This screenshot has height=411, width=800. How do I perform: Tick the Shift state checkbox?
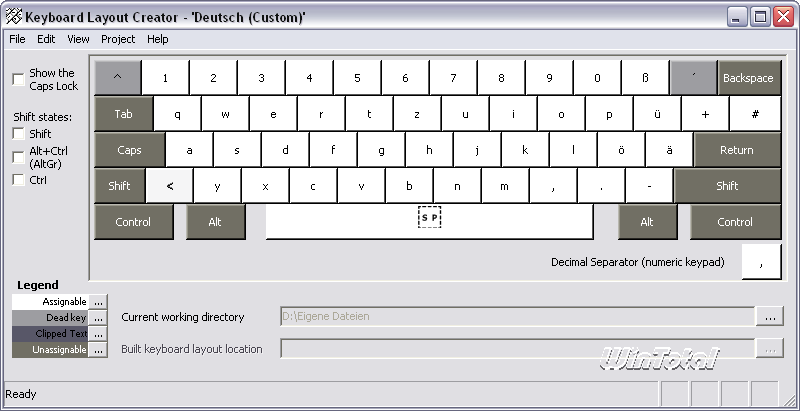click(18, 134)
